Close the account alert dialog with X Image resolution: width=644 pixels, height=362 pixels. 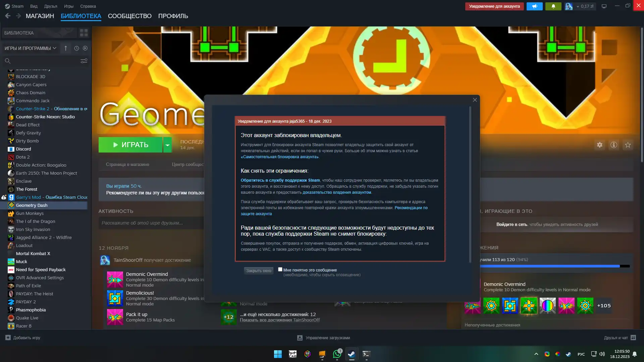pyautogui.click(x=475, y=100)
